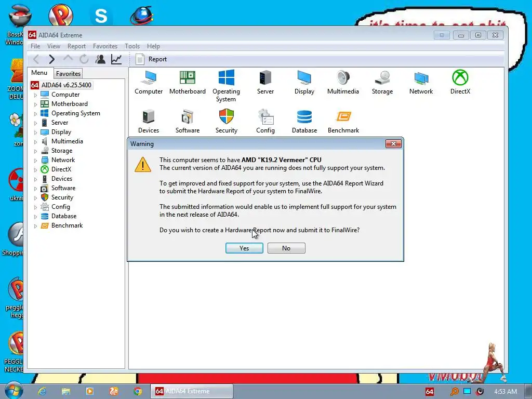
Task: Open the Devices category icon in main pane
Action: pyautogui.click(x=149, y=122)
